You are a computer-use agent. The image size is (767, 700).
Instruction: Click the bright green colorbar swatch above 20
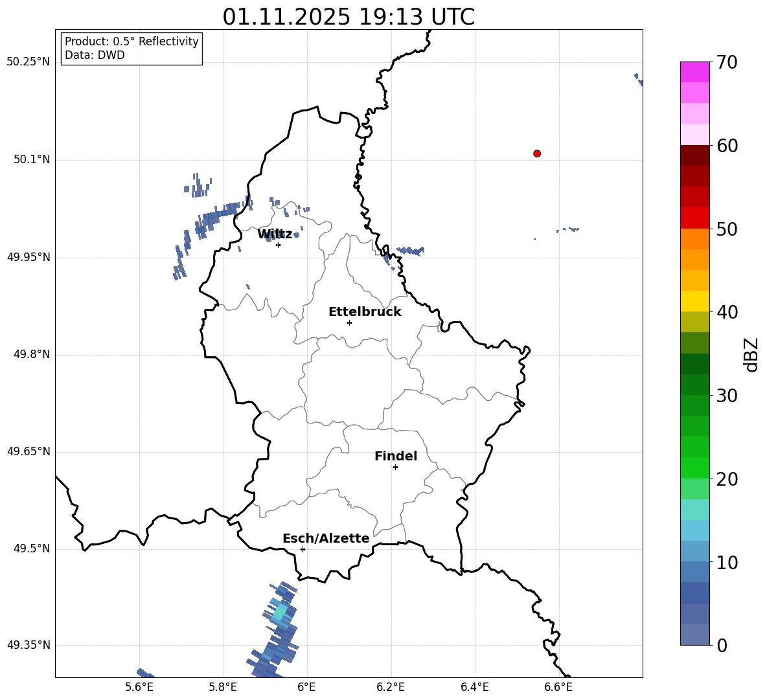click(x=695, y=468)
